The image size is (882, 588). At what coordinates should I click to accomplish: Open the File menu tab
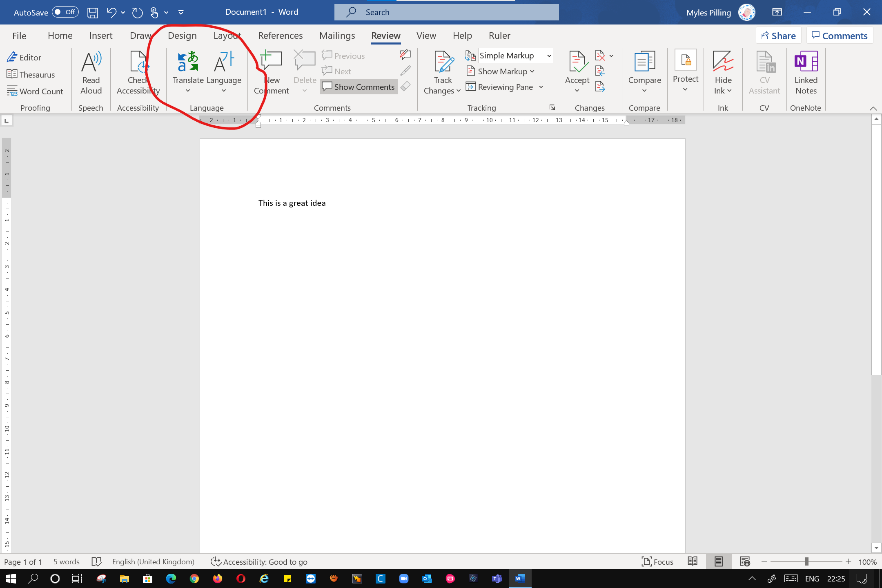(19, 36)
